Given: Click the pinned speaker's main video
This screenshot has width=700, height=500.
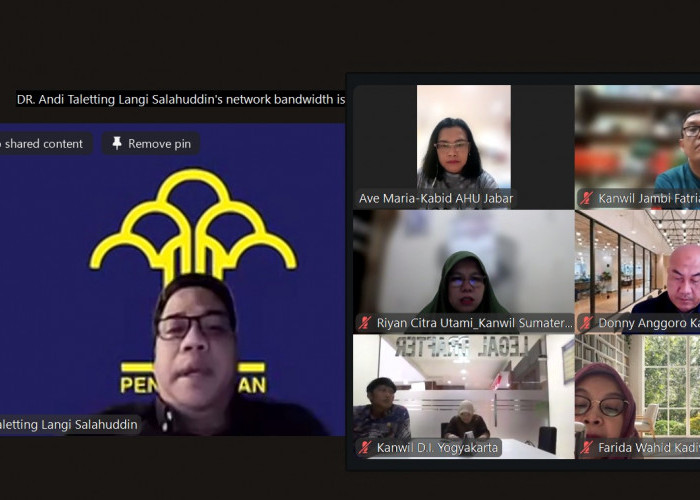Looking at the screenshot, I should [x=172, y=279].
